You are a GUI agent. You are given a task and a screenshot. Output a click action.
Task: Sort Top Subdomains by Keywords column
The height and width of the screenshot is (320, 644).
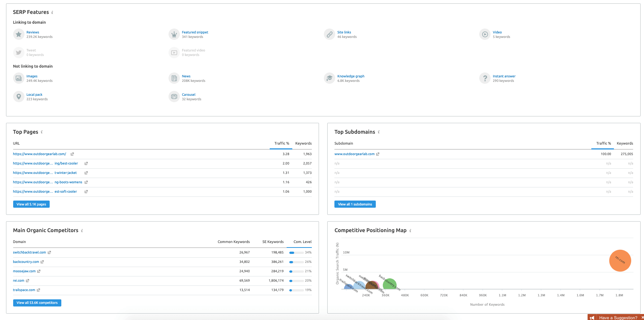[x=625, y=143]
